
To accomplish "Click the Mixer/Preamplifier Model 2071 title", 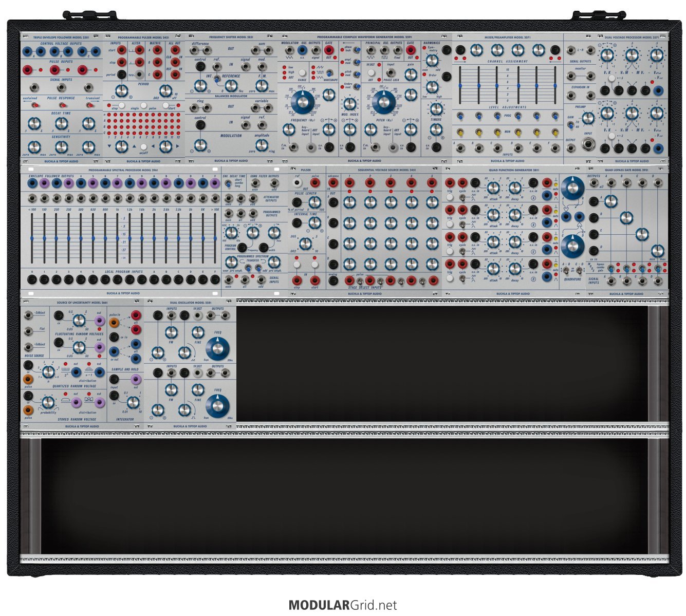I will click(507, 38).
